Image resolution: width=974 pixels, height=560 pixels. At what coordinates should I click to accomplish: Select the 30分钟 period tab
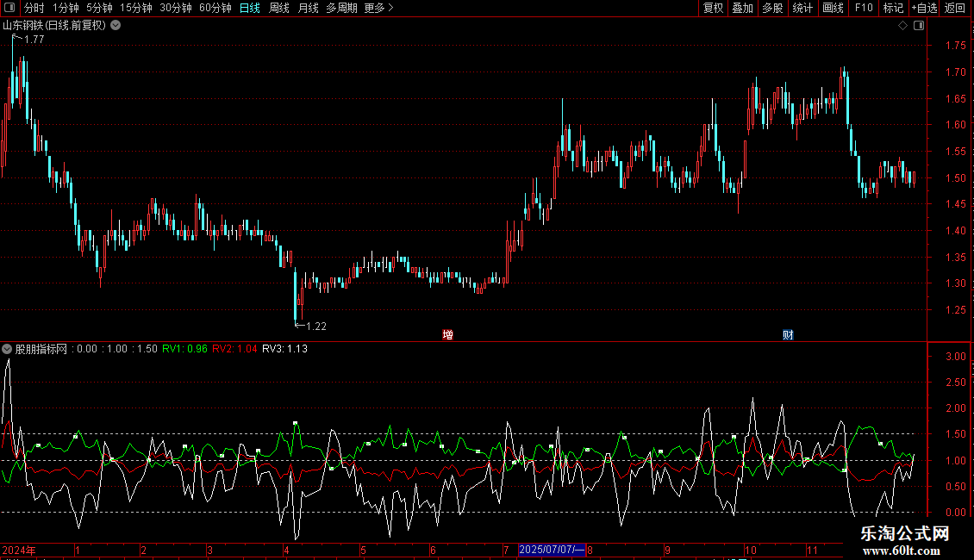click(x=176, y=8)
